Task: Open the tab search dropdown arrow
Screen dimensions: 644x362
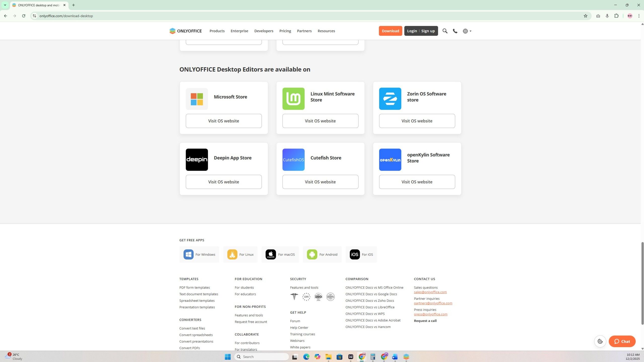Action: tap(5, 5)
